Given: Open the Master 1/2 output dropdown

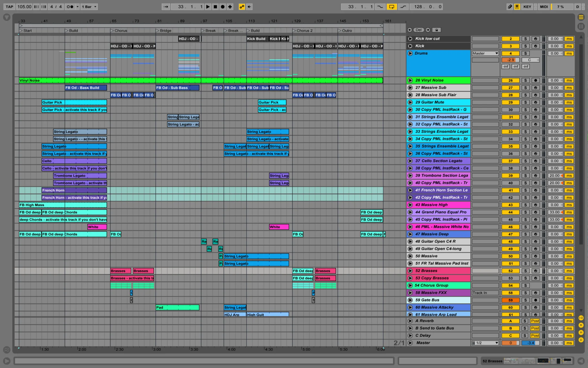Looking at the screenshot, I should pos(485,343).
